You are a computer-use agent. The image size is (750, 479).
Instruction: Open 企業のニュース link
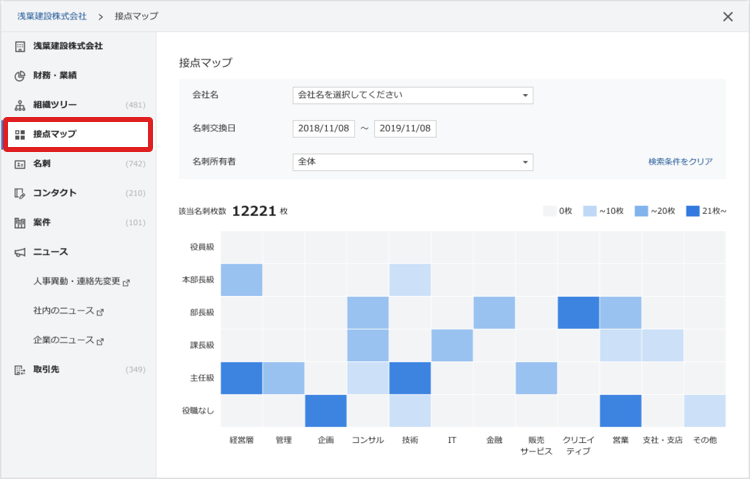click(64, 340)
